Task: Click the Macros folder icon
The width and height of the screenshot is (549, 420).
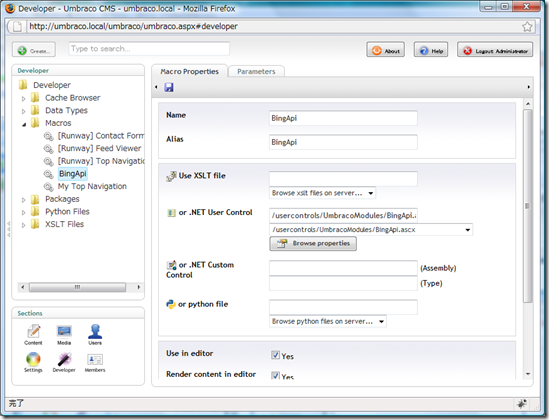Action: coord(35,123)
